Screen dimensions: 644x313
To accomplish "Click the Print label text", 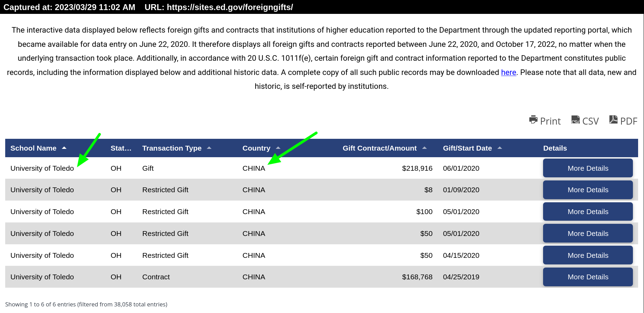I will (x=550, y=121).
